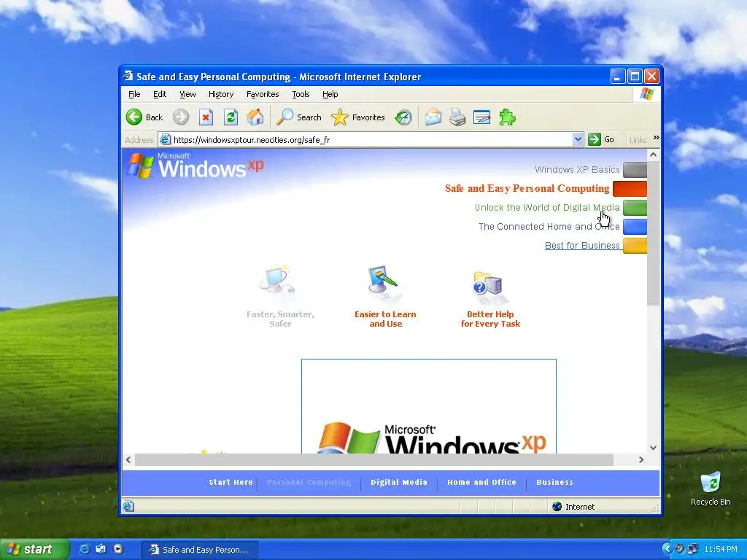The image size is (747, 560).
Task: Click the grey Windows XP Basics swatch
Action: 635,170
